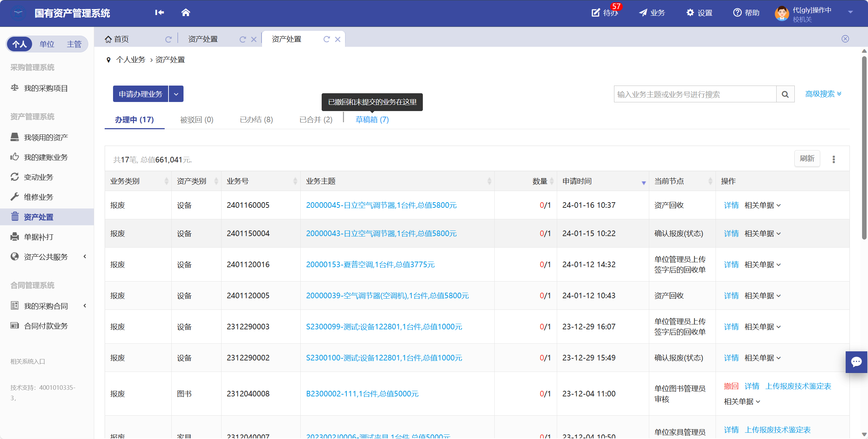Click the business search input field
This screenshot has height=439, width=868.
[695, 94]
